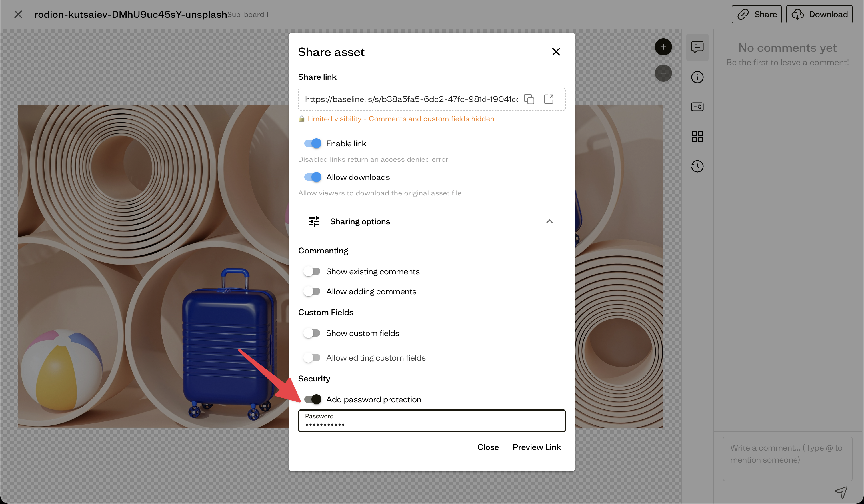Viewport: 864px width, 504px height.
Task: Click the Write a comment text box
Action: click(787, 459)
